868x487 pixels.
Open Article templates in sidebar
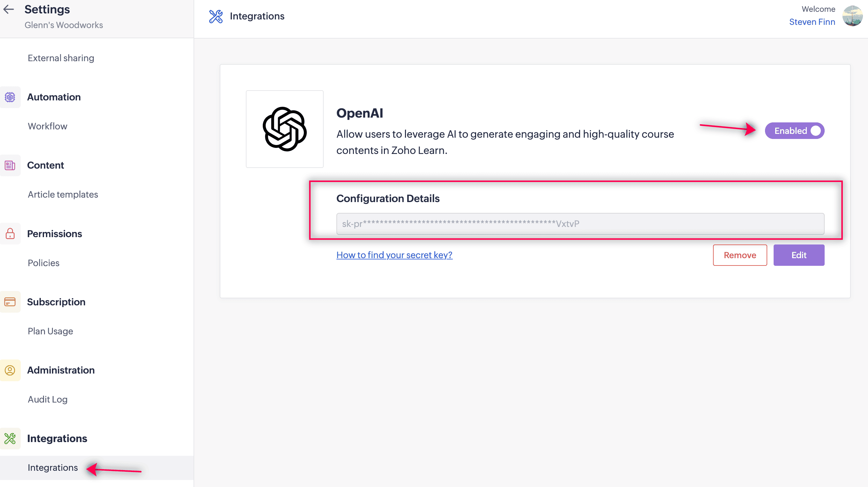pyautogui.click(x=63, y=194)
